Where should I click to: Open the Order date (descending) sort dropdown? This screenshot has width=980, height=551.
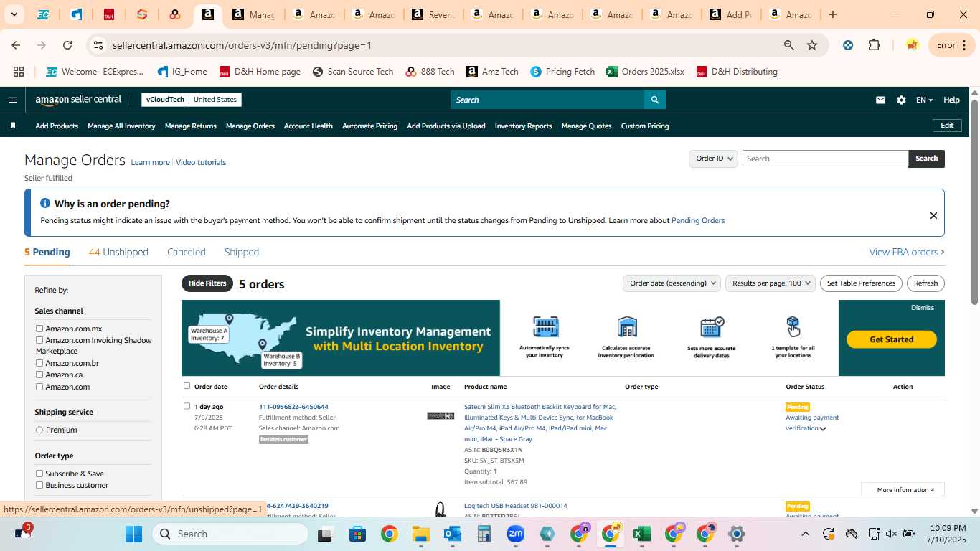point(672,283)
